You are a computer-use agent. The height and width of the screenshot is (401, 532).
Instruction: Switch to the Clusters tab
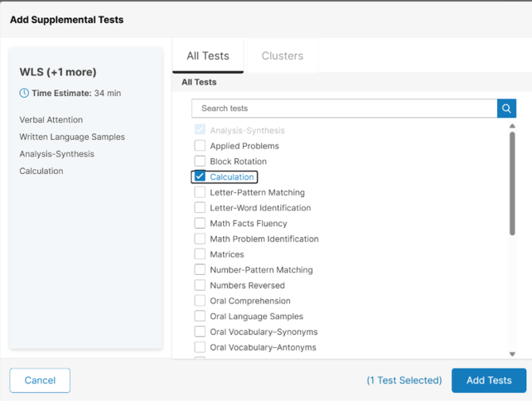(x=283, y=56)
